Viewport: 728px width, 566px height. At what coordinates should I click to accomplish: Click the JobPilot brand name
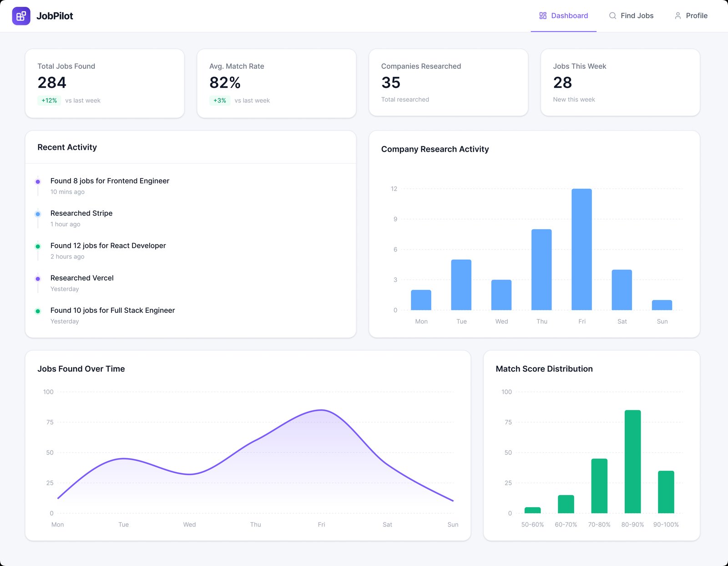tap(55, 16)
